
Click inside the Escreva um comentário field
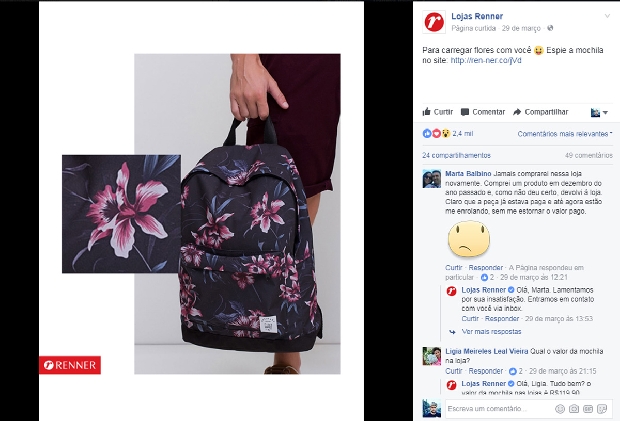click(500, 409)
